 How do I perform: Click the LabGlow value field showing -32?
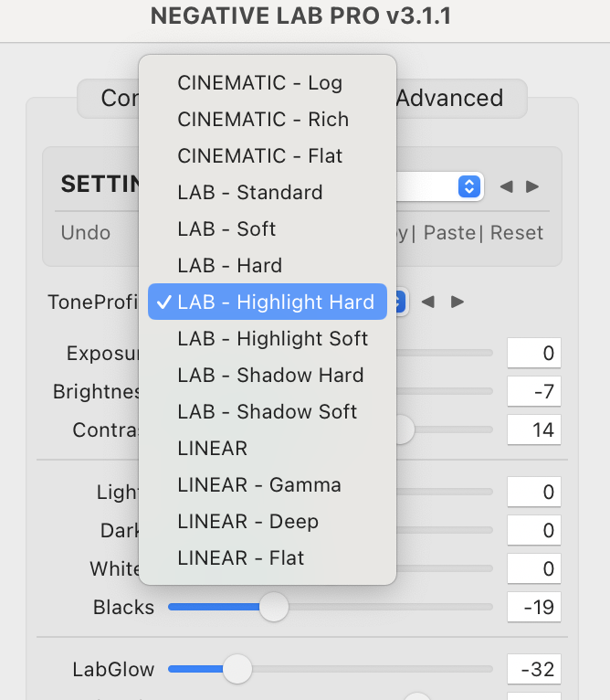[533, 669]
